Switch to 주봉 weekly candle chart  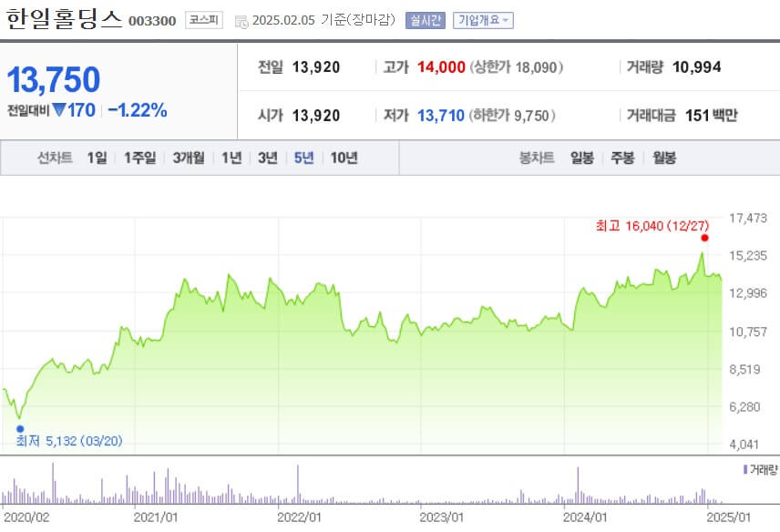pos(622,159)
